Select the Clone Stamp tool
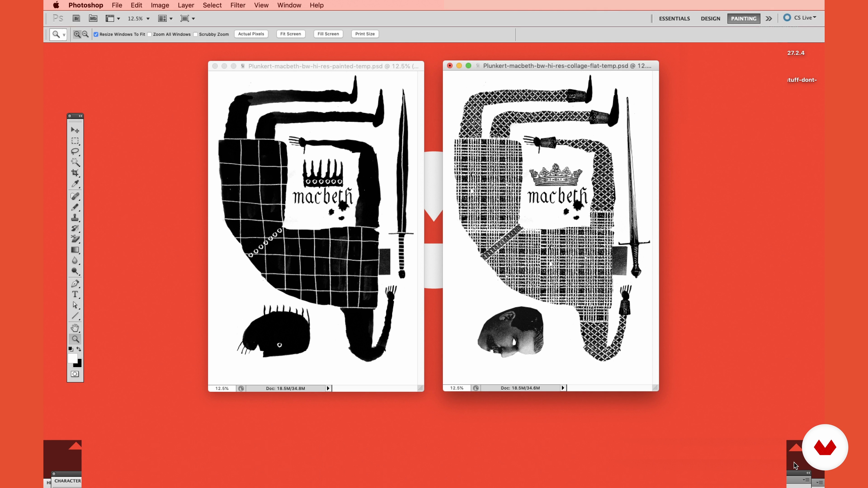The width and height of the screenshot is (868, 488). [75, 218]
